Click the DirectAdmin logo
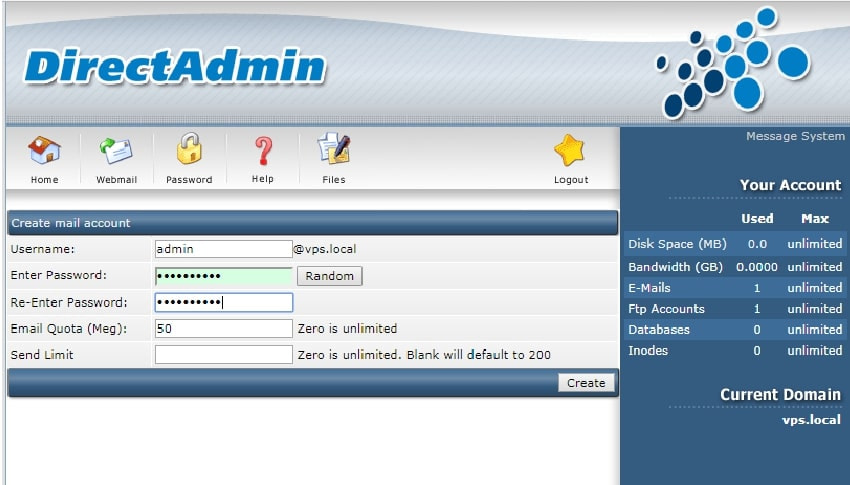850x485 pixels. pos(175,67)
